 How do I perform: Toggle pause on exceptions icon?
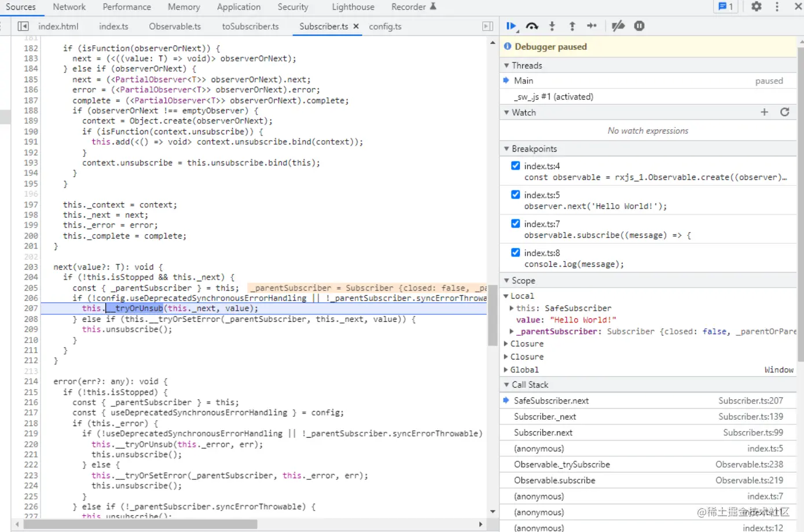click(x=639, y=26)
